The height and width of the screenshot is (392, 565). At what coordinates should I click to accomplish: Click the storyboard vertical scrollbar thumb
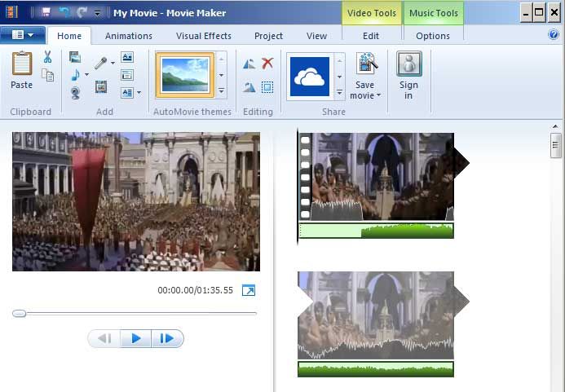(555, 145)
